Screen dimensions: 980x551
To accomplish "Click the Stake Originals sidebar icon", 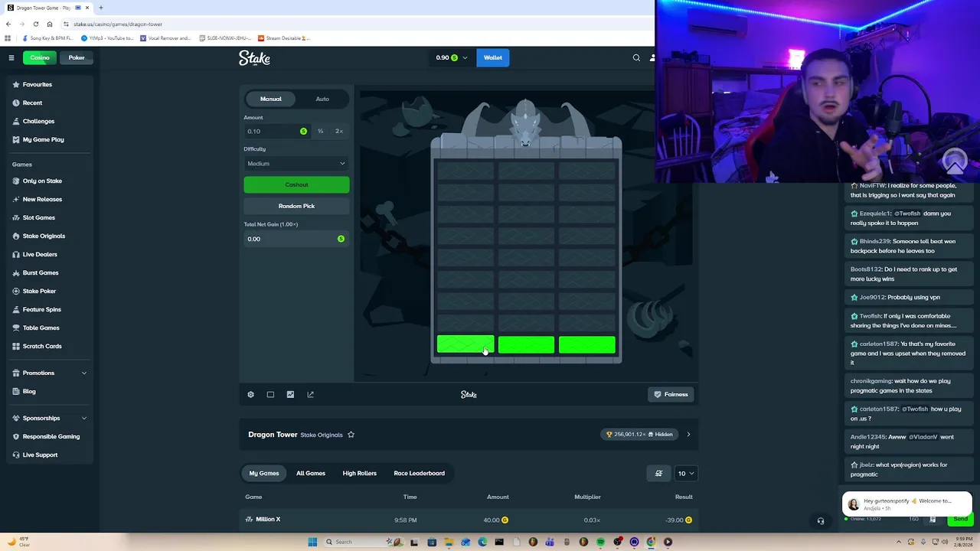I will (16, 236).
